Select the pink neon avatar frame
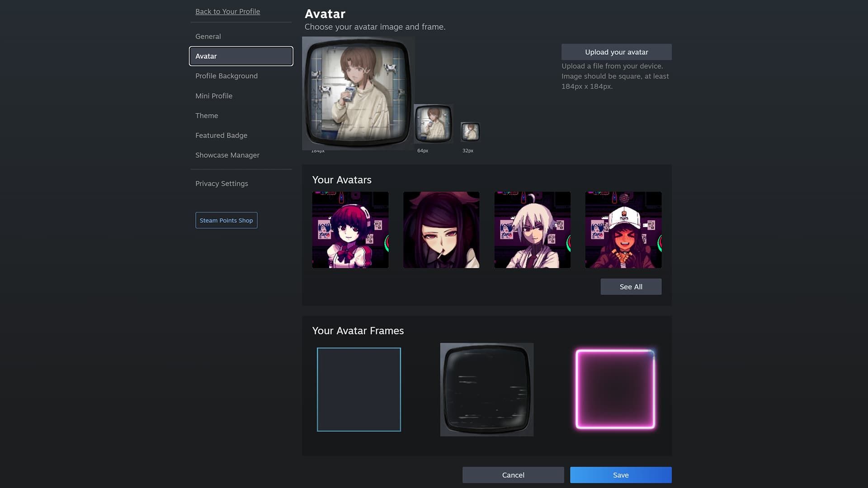Image resolution: width=868 pixels, height=488 pixels. coord(615,389)
